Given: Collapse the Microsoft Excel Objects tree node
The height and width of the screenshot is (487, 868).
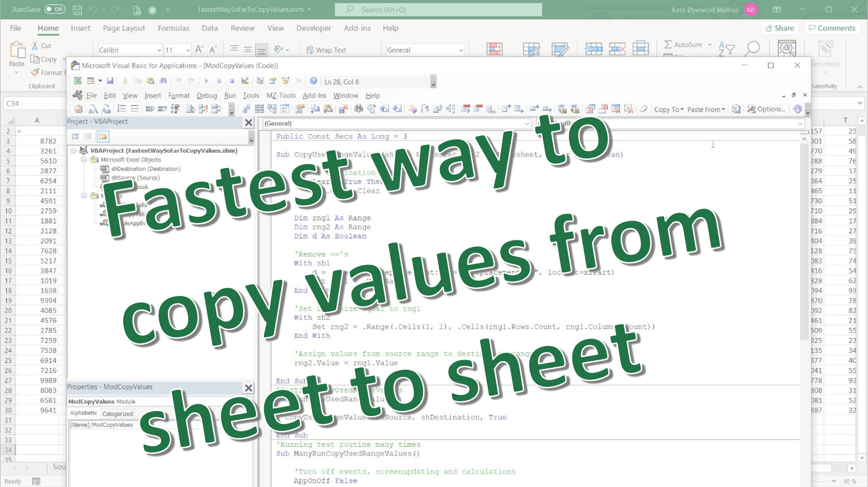Looking at the screenshot, I should point(84,159).
